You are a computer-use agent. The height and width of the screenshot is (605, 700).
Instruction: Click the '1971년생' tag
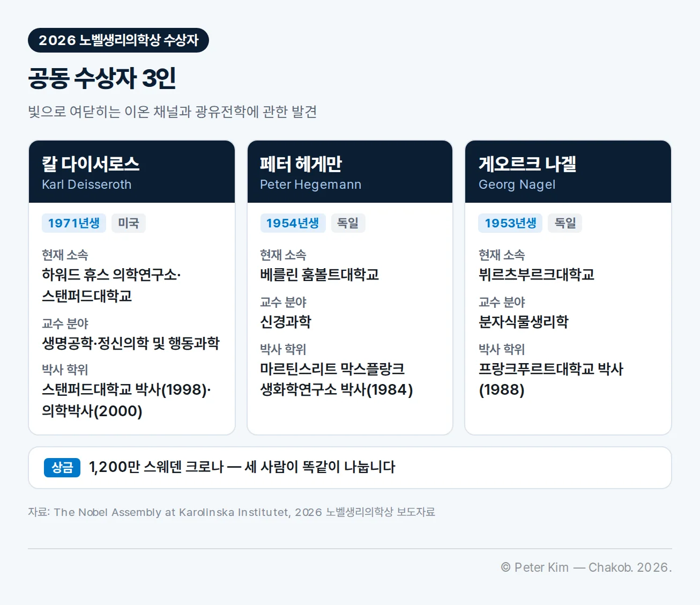click(74, 223)
